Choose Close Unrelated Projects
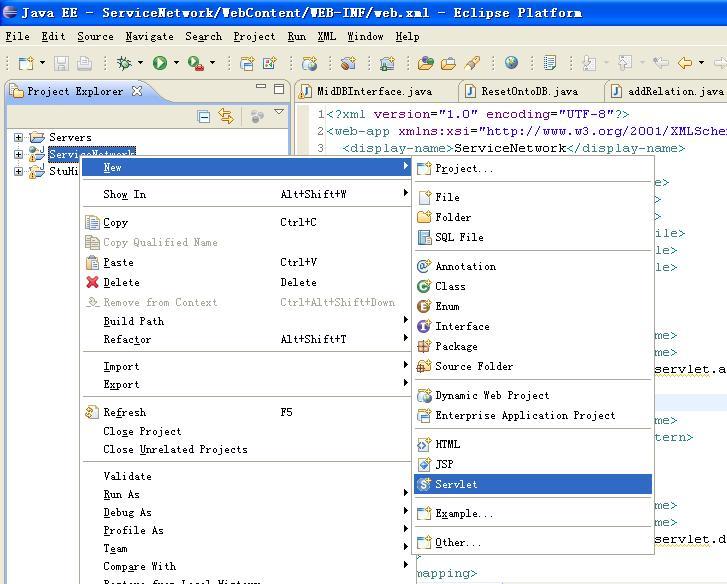 pos(247,449)
